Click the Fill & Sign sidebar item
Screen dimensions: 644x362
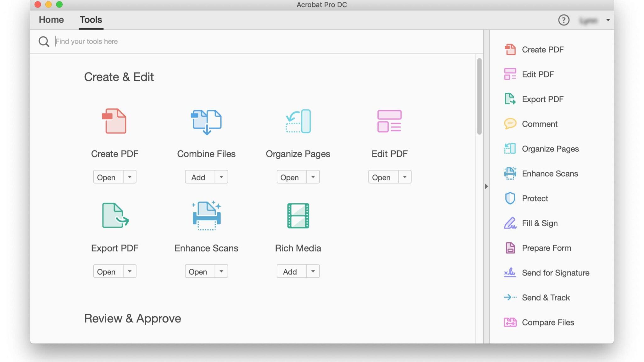point(539,223)
